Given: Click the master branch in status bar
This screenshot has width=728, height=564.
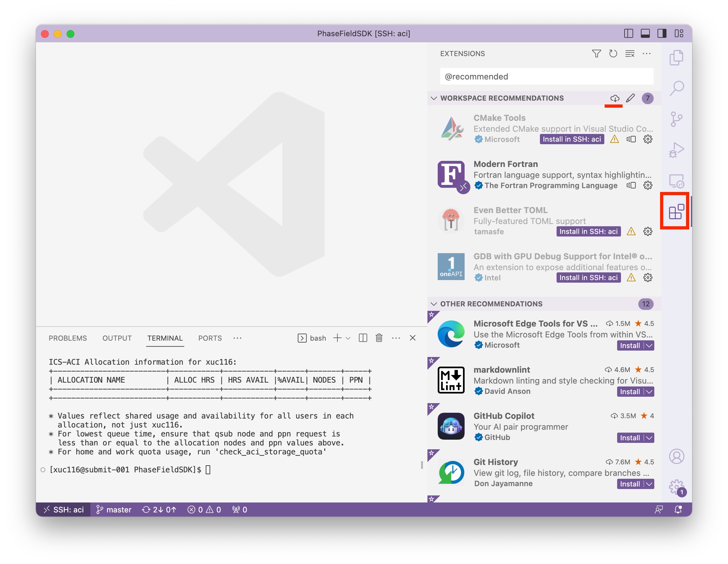Looking at the screenshot, I should click(114, 509).
